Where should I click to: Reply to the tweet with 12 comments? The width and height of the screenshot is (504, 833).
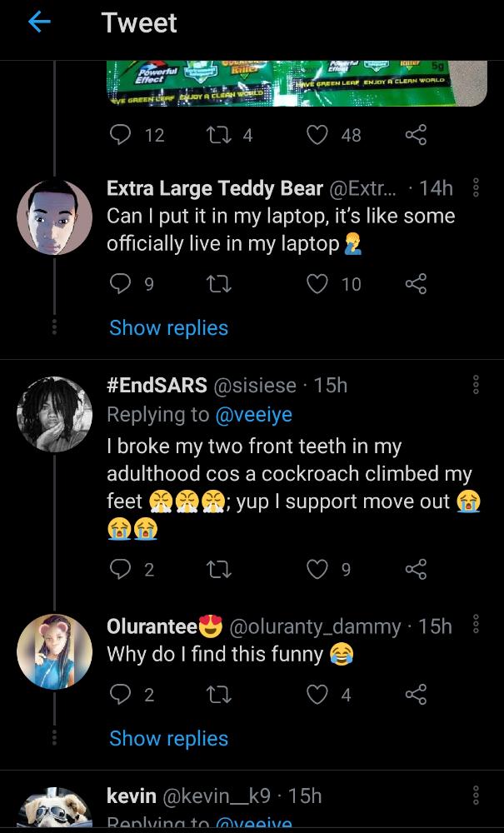(121, 135)
